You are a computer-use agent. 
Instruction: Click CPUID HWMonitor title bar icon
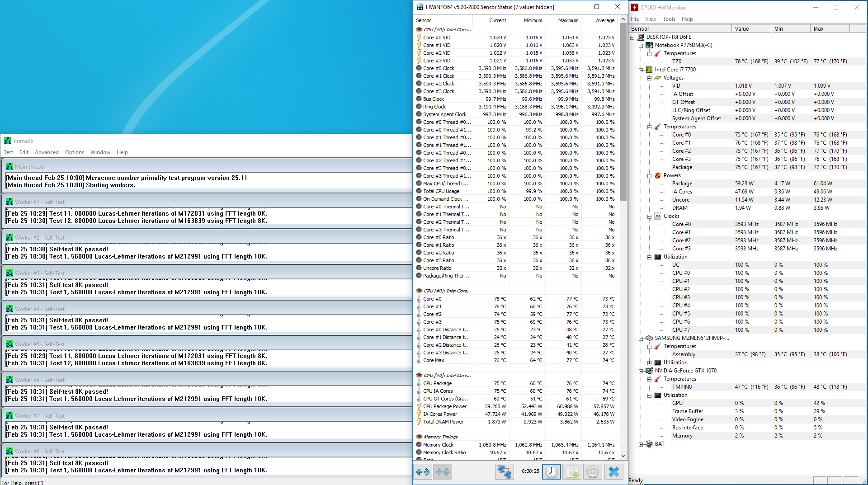coord(635,7)
